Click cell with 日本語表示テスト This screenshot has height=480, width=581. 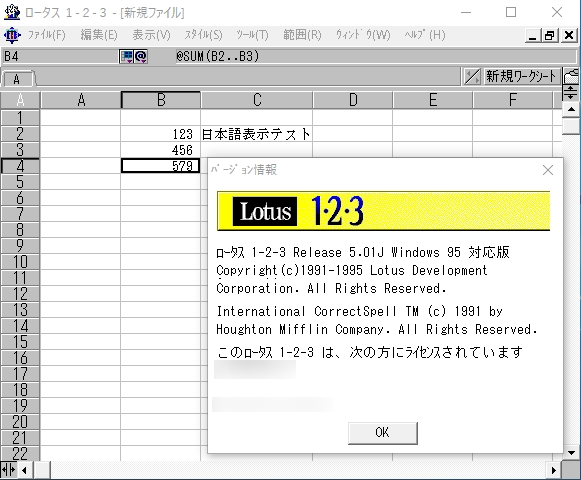pos(256,134)
